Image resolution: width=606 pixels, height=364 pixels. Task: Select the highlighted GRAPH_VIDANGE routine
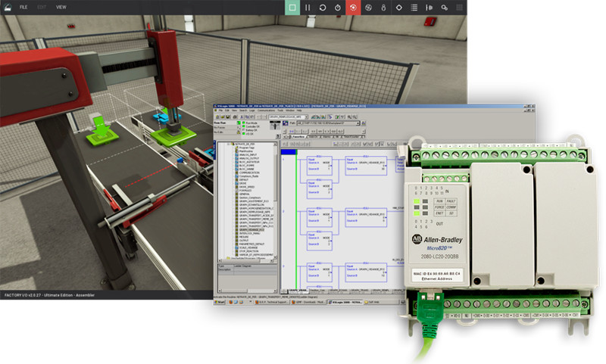click(x=251, y=229)
